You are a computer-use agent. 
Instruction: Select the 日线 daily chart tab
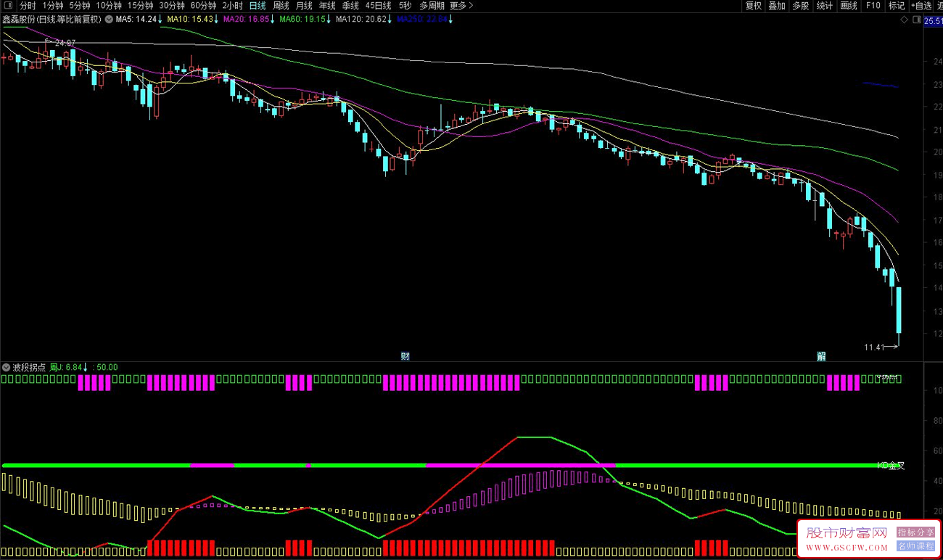[258, 5]
